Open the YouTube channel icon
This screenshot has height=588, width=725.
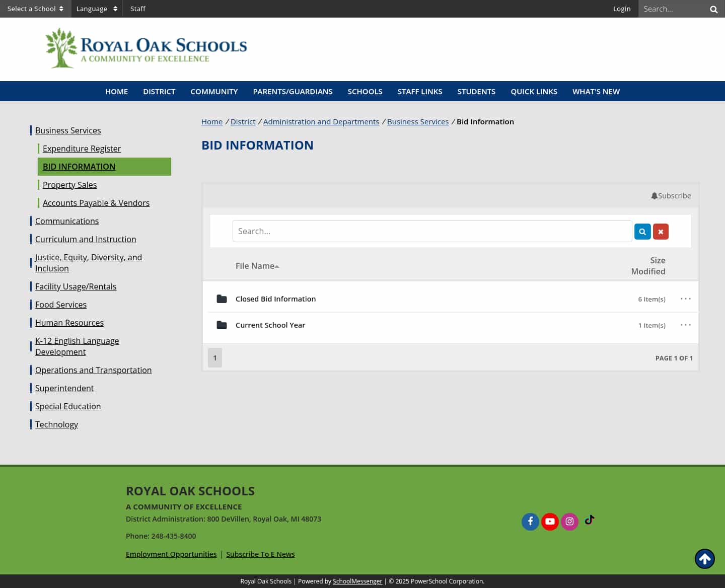(550, 522)
